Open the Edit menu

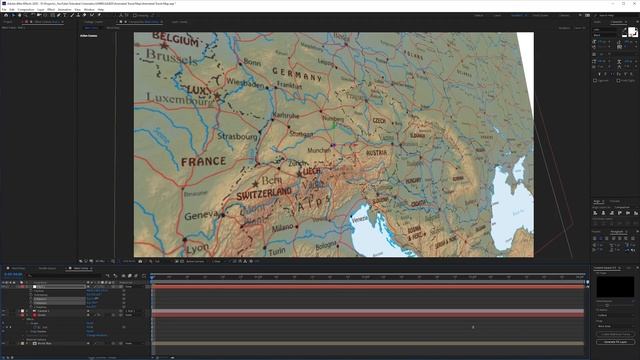coord(12,9)
